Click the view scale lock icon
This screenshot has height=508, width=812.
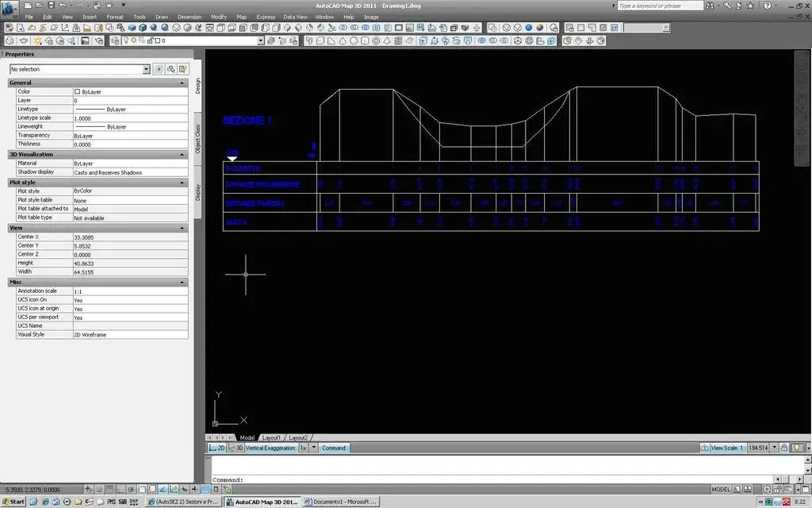(x=784, y=448)
